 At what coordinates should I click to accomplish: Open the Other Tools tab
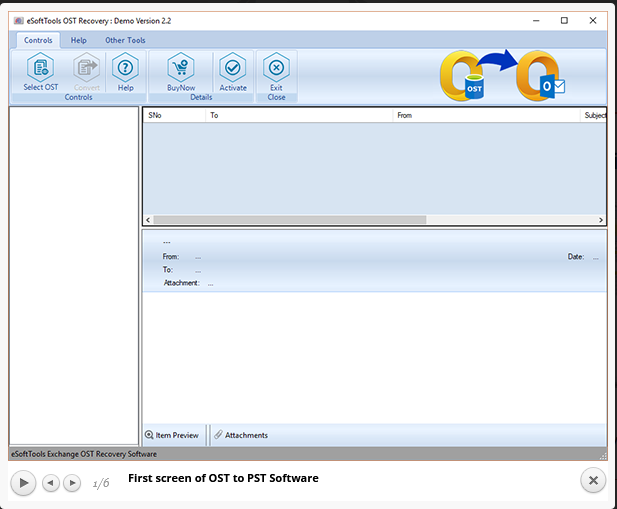(125, 40)
